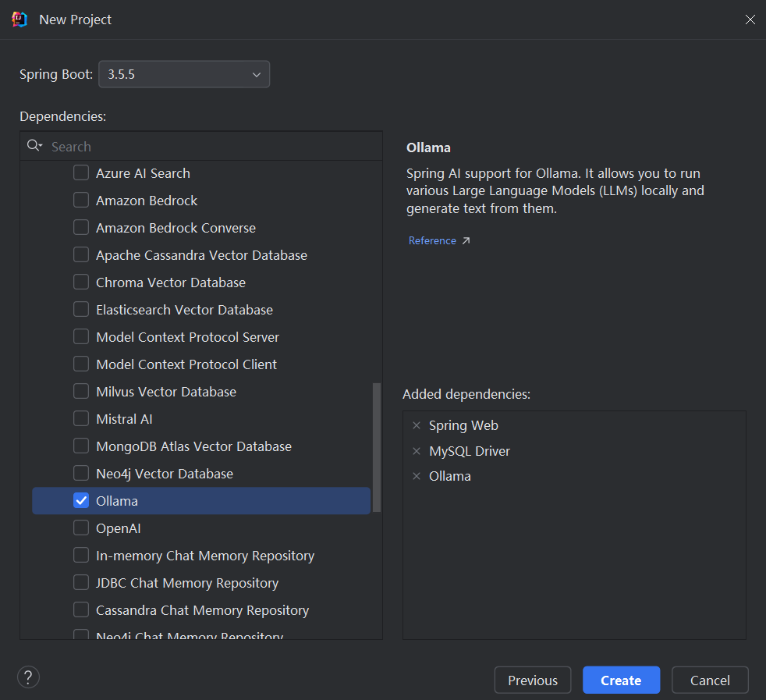Image resolution: width=766 pixels, height=700 pixels.
Task: Click the Create button
Action: click(x=621, y=680)
